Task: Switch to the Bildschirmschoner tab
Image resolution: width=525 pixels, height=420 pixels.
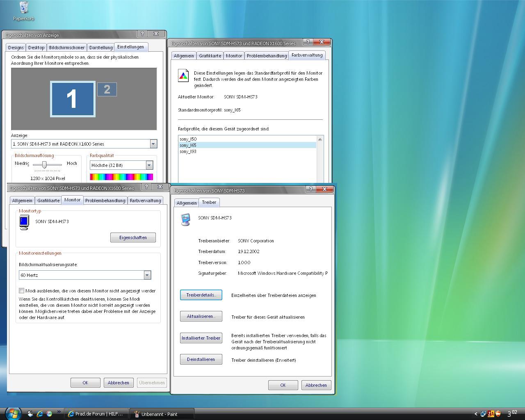Action: coord(66,48)
